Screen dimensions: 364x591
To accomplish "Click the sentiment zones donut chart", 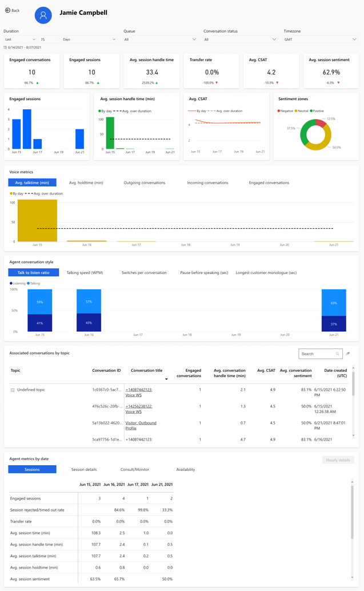I will 316,134.
